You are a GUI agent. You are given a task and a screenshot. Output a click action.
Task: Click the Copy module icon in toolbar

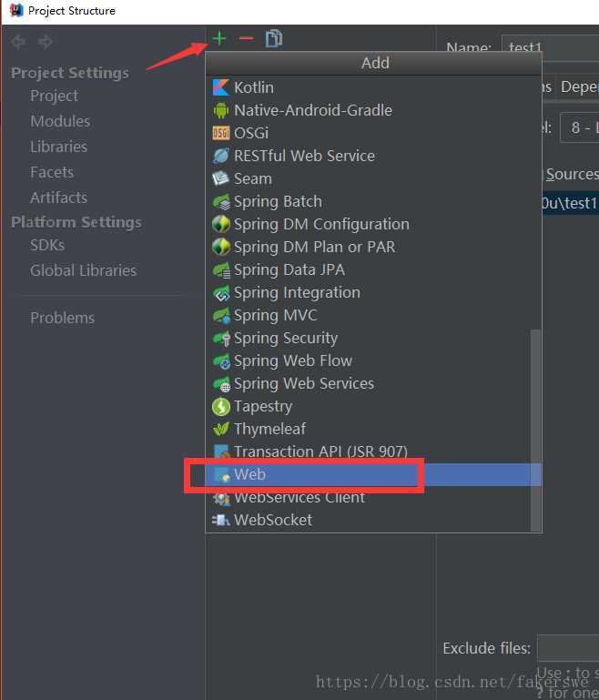(274, 38)
